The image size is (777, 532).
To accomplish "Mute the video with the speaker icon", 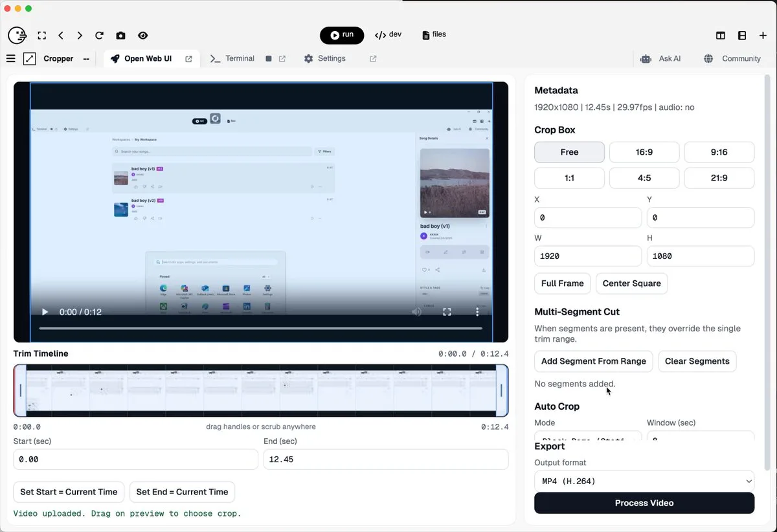I will 416,312.
